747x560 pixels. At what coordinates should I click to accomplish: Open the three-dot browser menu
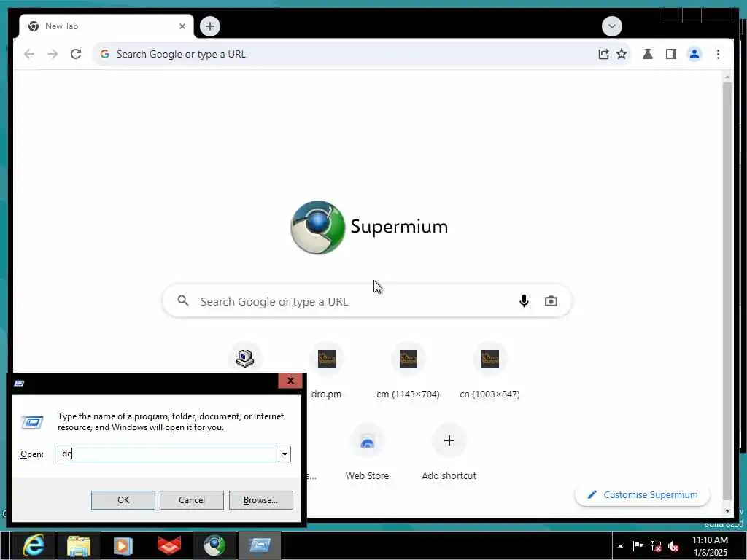(718, 54)
